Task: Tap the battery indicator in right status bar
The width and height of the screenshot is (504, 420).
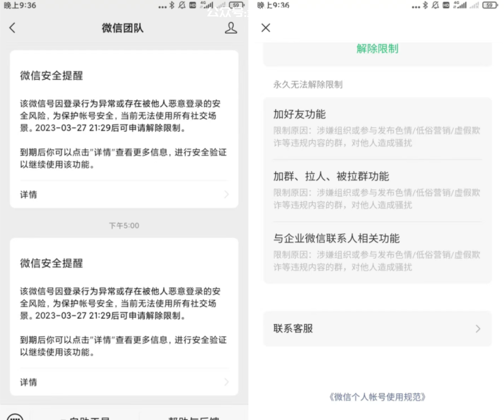Action: point(490,5)
